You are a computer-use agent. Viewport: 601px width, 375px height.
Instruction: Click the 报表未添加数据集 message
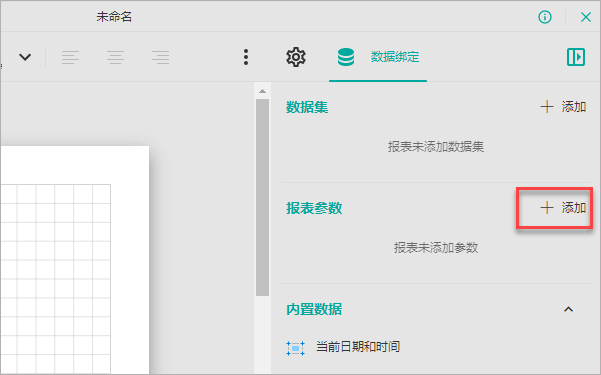click(x=436, y=146)
